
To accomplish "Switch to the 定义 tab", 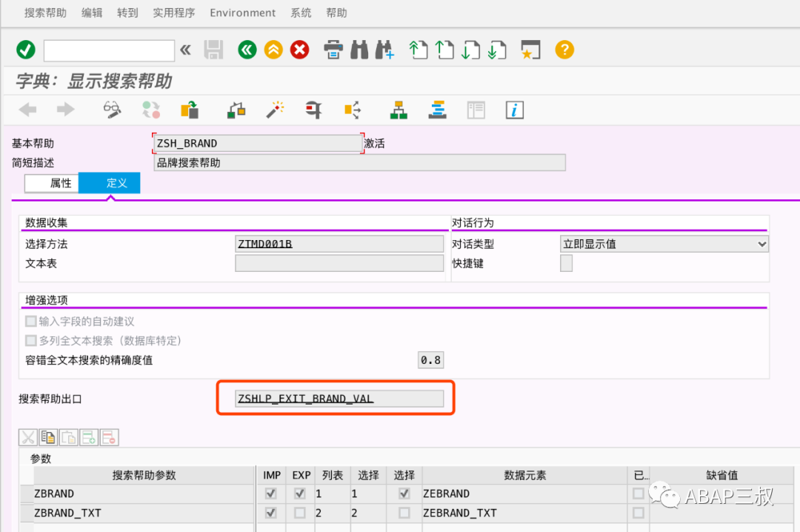I will [109, 183].
